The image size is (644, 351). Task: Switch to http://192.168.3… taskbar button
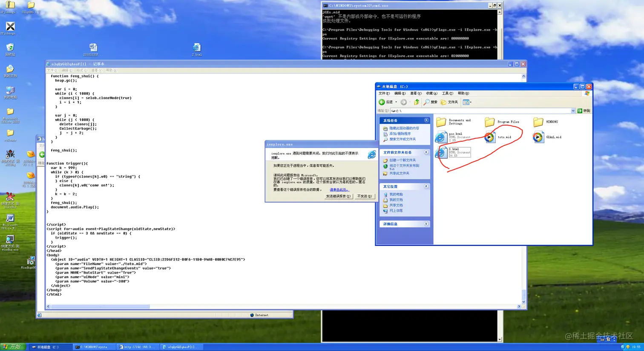[x=137, y=347]
